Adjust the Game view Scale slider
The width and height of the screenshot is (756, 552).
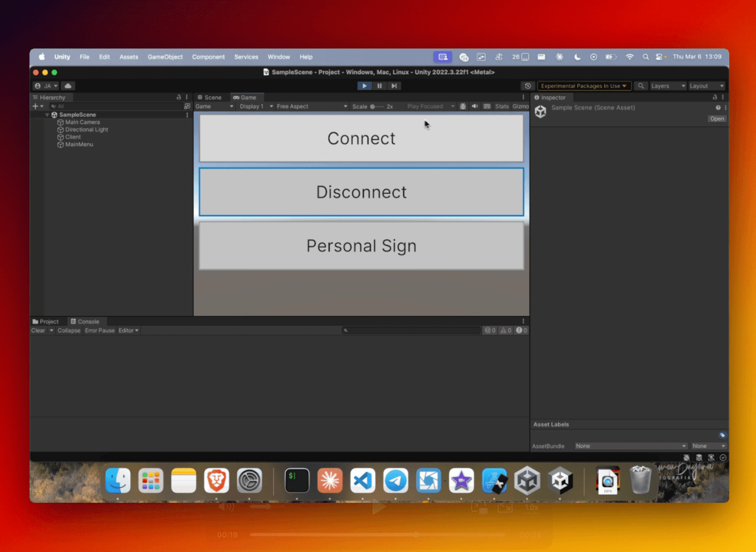[372, 106]
